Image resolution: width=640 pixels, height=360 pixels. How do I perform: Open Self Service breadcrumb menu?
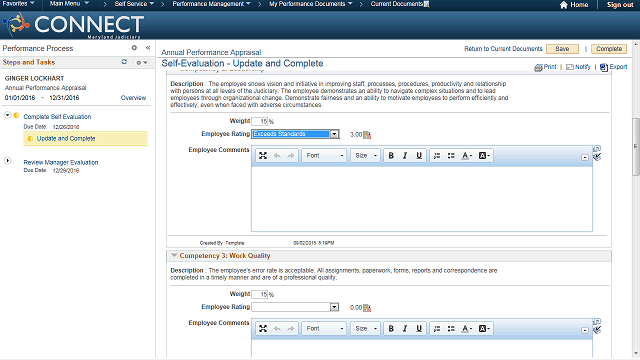point(134,4)
